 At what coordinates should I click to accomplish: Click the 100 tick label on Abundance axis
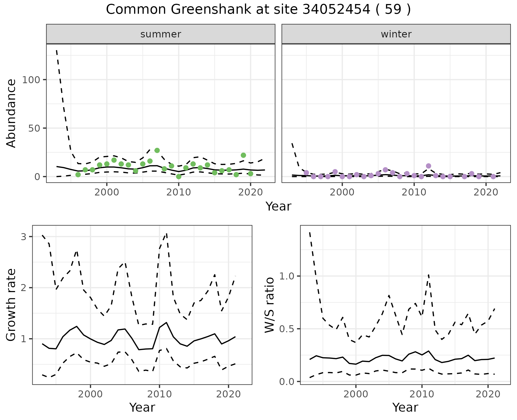pyautogui.click(x=31, y=80)
